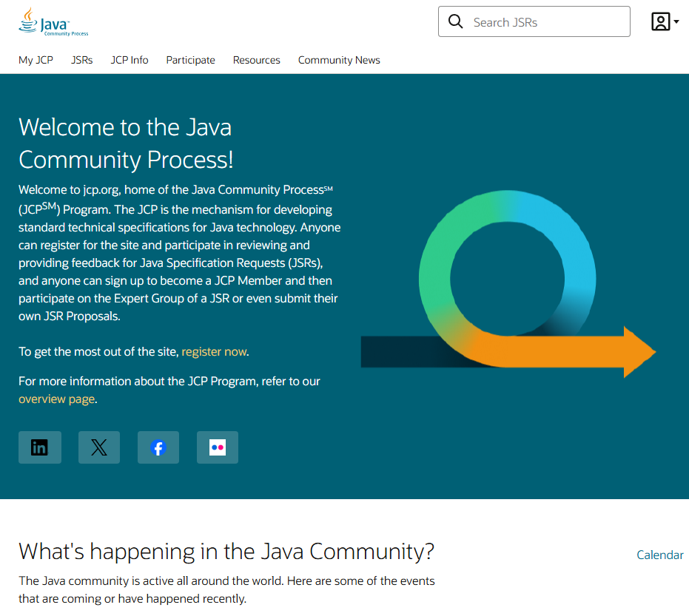Open the My JCP menu
This screenshot has height=616, width=689.
(x=36, y=60)
